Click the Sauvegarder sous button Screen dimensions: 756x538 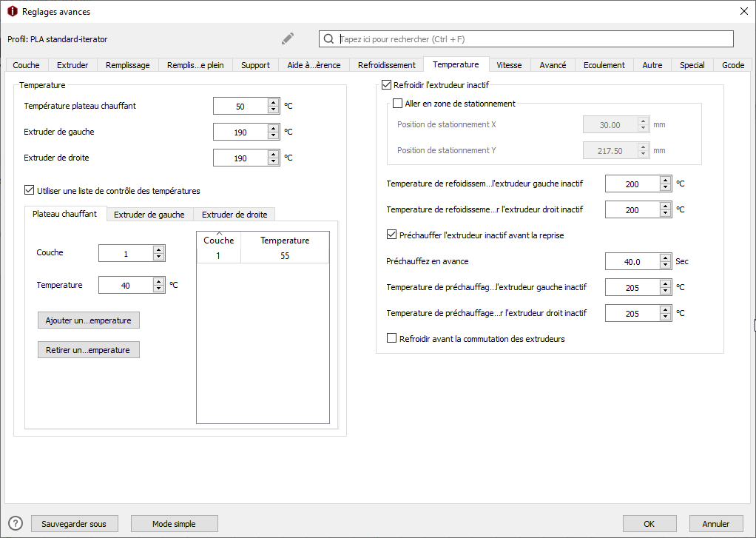tap(74, 523)
